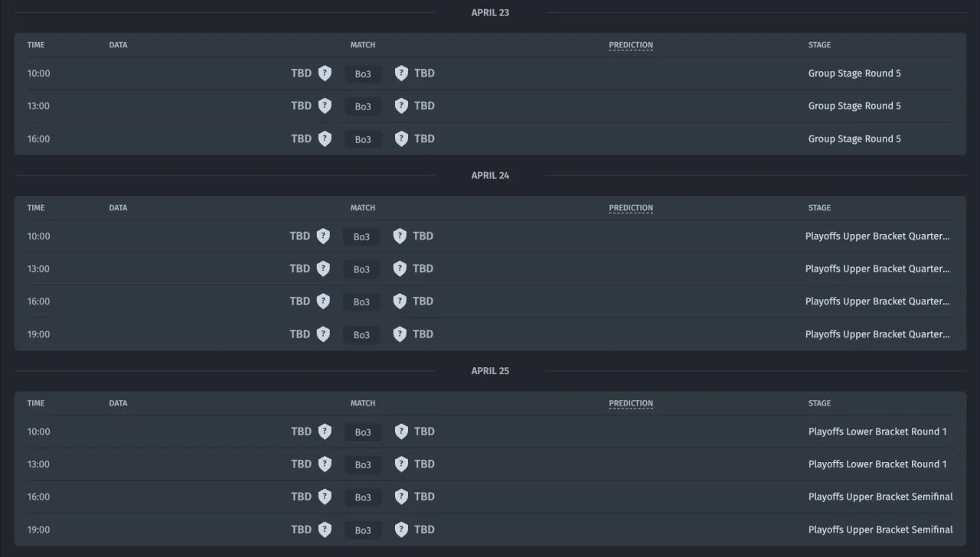The width and height of the screenshot is (980, 557).
Task: Click right team shield icon, April 25 16:00 match
Action: tap(401, 497)
